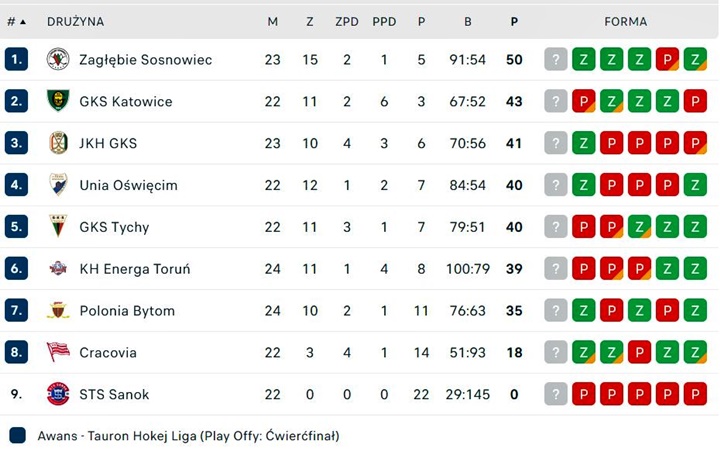Viewport: 720px width, 451px height.
Task: Sort standings by points P header
Action: [x=514, y=21]
